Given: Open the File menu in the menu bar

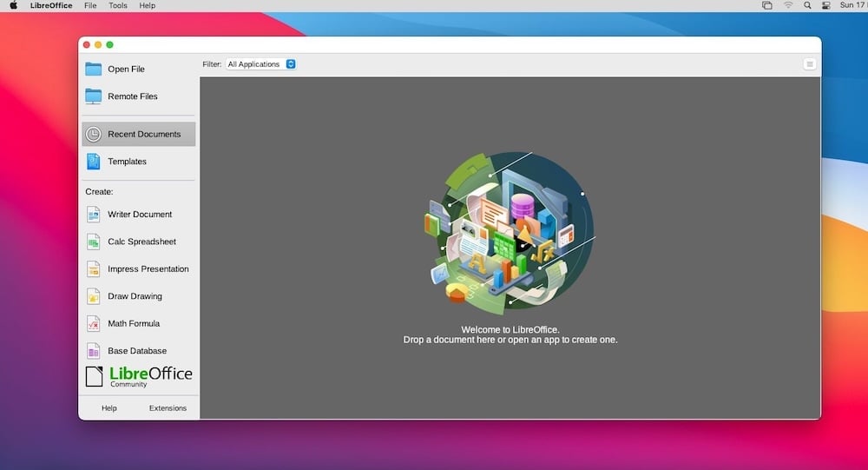Looking at the screenshot, I should [90, 5].
